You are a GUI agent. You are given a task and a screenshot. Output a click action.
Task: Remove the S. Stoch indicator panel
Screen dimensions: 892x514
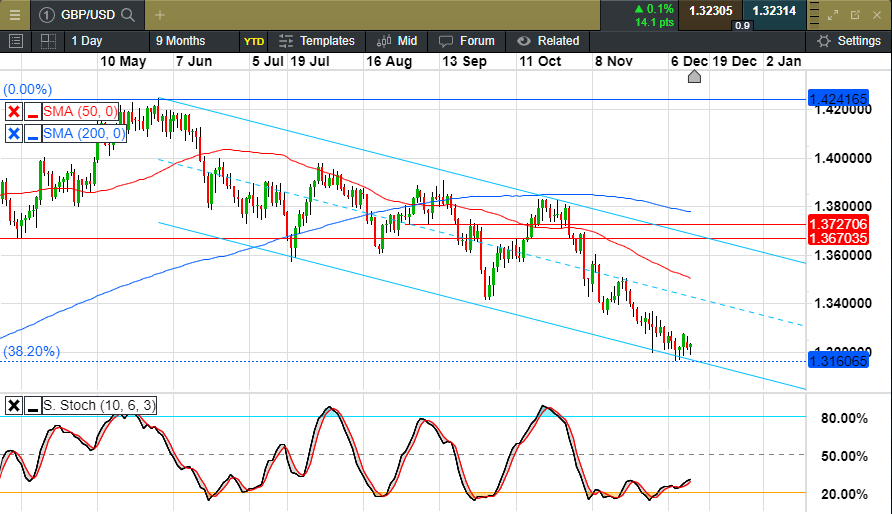point(14,405)
